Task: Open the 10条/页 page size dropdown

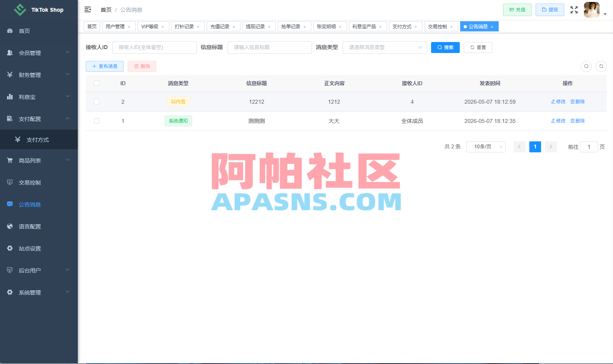Action: (x=486, y=147)
